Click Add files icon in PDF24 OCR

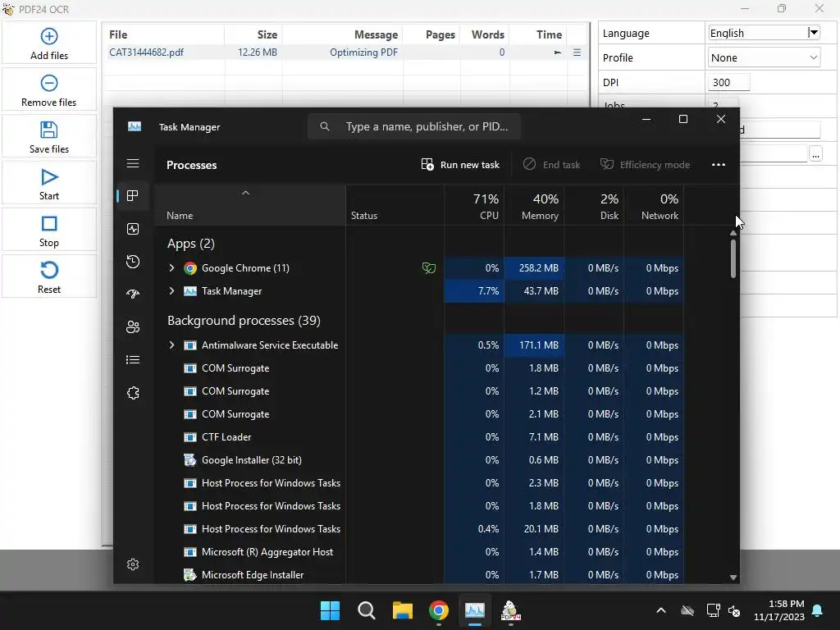coord(48,36)
